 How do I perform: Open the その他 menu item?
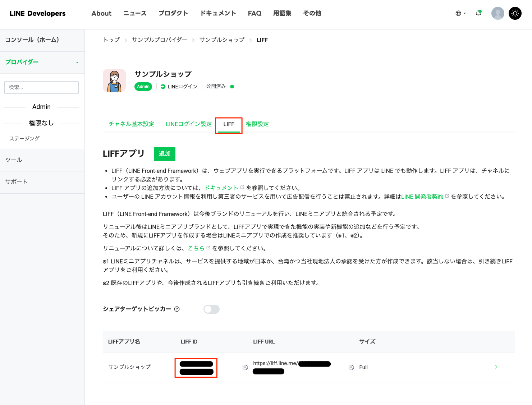[x=312, y=13]
